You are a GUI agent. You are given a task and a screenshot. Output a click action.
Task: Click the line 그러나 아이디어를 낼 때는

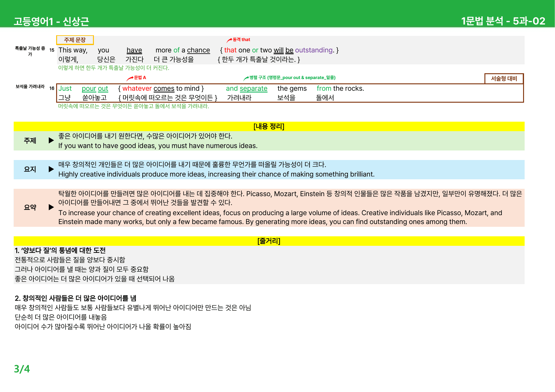tap(82, 269)
